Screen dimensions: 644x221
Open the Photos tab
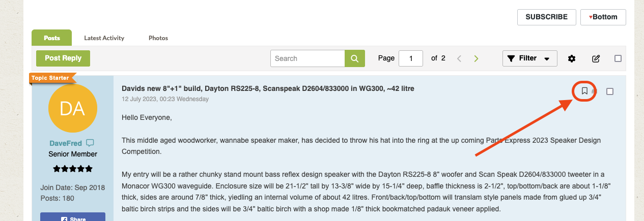(158, 38)
